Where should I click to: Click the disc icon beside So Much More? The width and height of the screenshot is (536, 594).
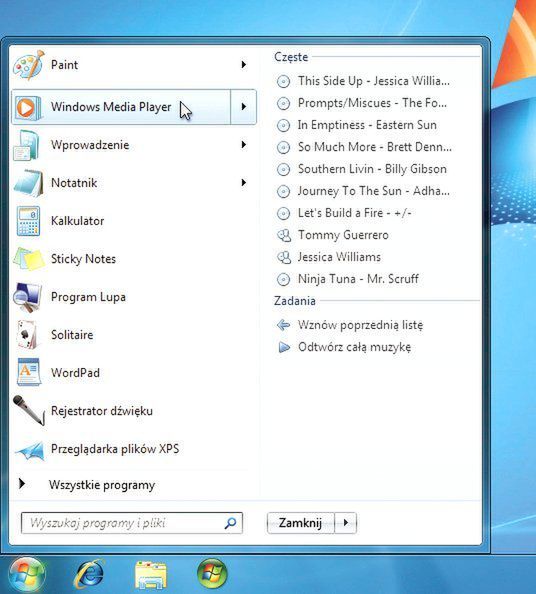click(283, 147)
